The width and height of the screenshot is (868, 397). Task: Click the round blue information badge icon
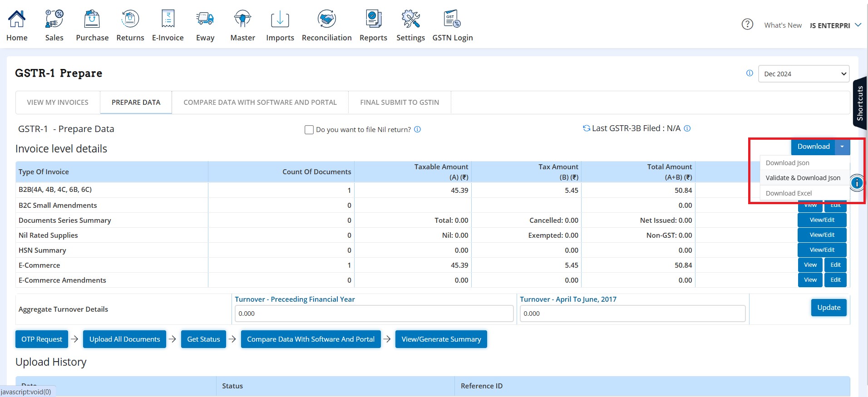pos(857,183)
